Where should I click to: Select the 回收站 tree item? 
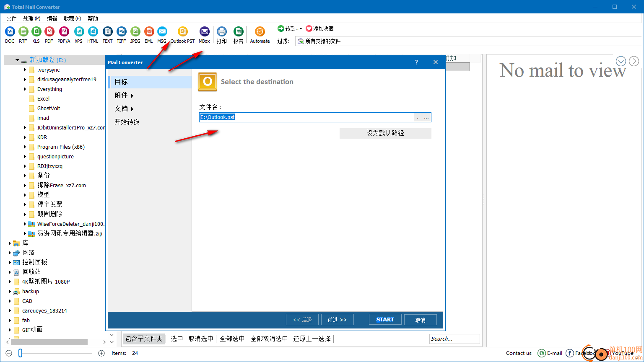tap(31, 272)
